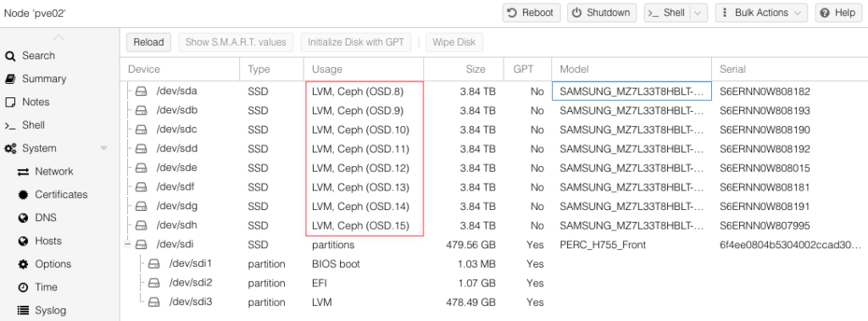The width and height of the screenshot is (868, 321).
Task: Collapse the /dev/sdi partitions tree
Action: 128,245
